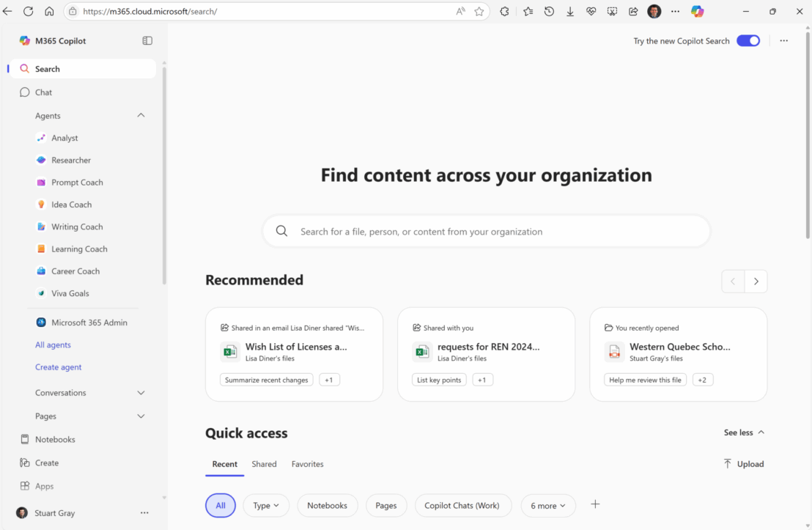812x530 pixels.
Task: Collapse the Agents section
Action: tap(141, 116)
